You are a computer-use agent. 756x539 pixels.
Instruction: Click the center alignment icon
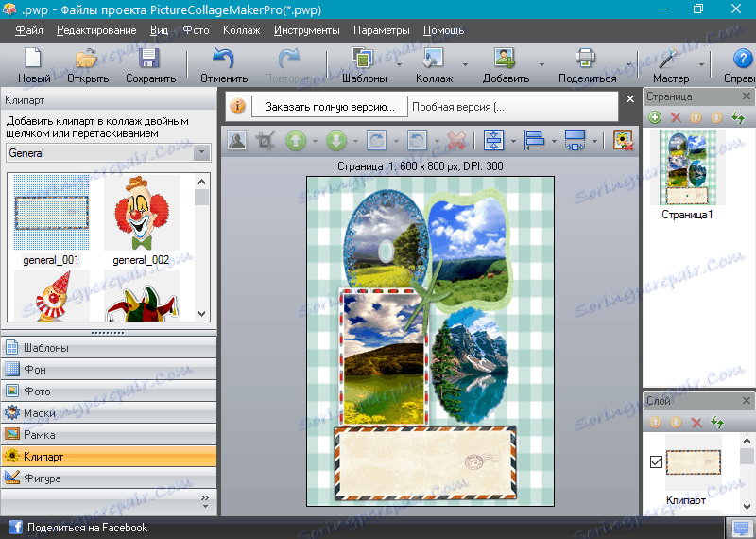(x=493, y=141)
